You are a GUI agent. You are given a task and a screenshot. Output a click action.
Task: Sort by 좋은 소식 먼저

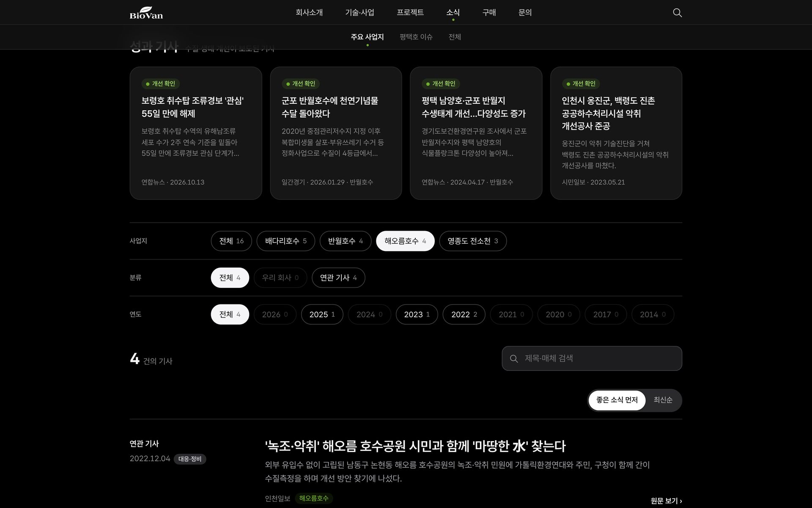click(617, 400)
